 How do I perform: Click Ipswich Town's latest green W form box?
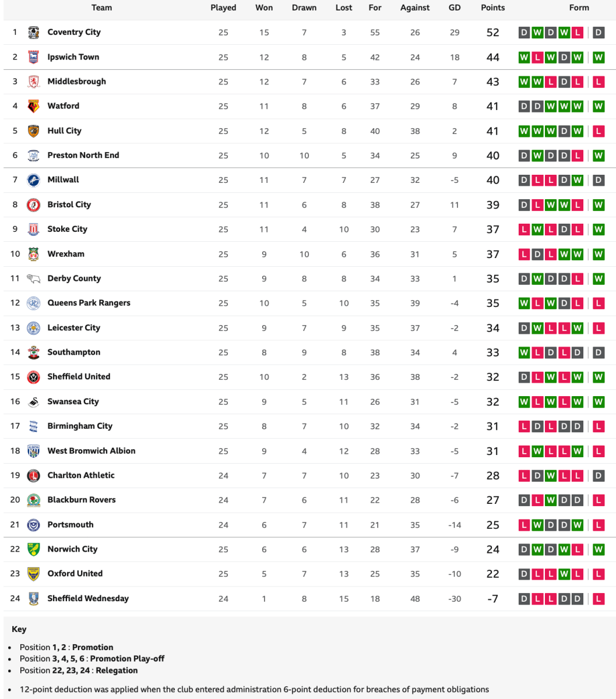pos(598,57)
